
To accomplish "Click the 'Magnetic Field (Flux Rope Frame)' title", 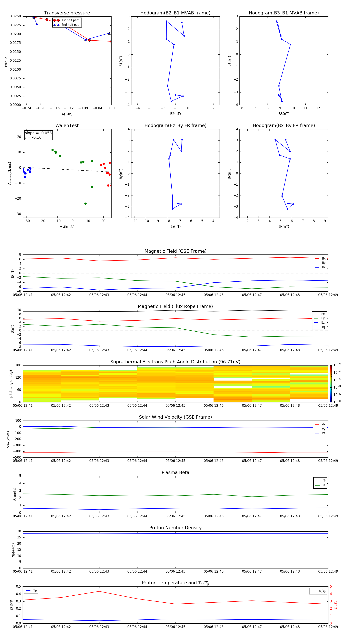I will tap(175, 307).
